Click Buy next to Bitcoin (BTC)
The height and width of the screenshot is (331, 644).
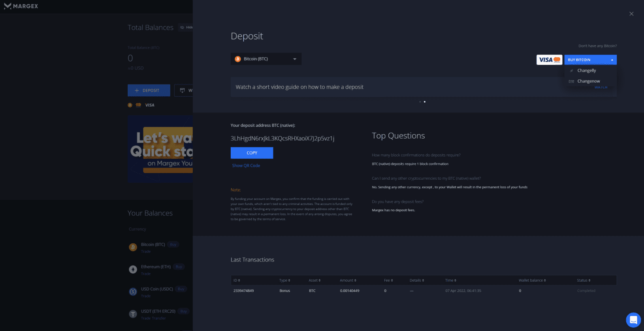point(173,244)
